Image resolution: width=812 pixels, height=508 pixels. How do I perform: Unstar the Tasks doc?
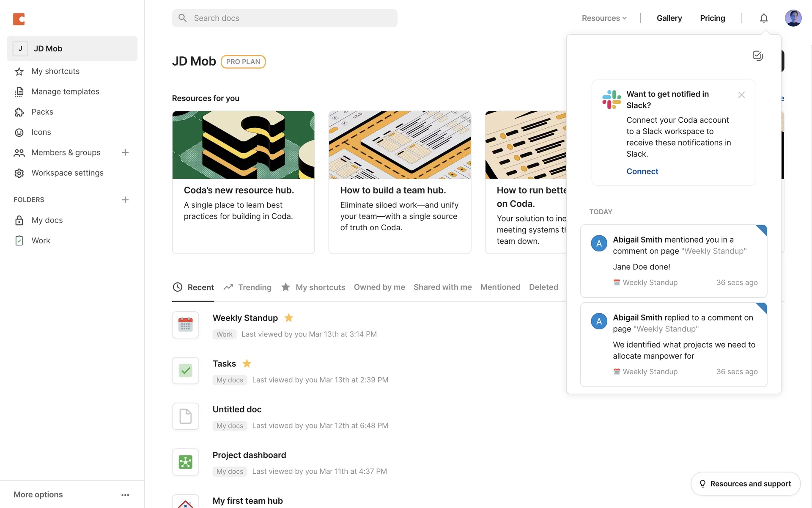(247, 364)
